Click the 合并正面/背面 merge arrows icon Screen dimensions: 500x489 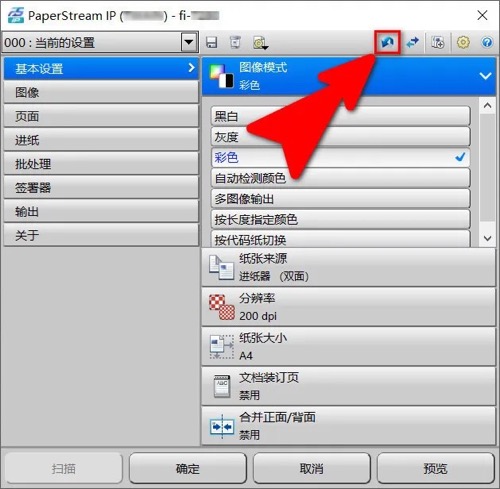coord(222,426)
